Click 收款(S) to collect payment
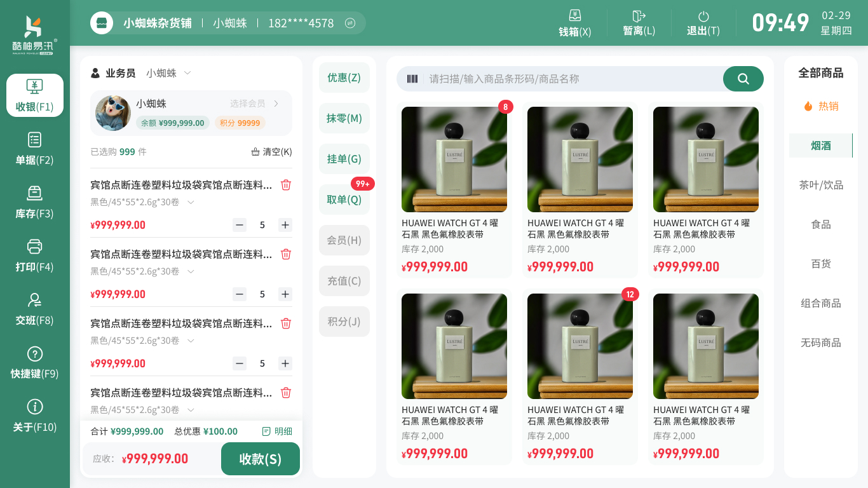This screenshot has width=868, height=488. coord(261,459)
